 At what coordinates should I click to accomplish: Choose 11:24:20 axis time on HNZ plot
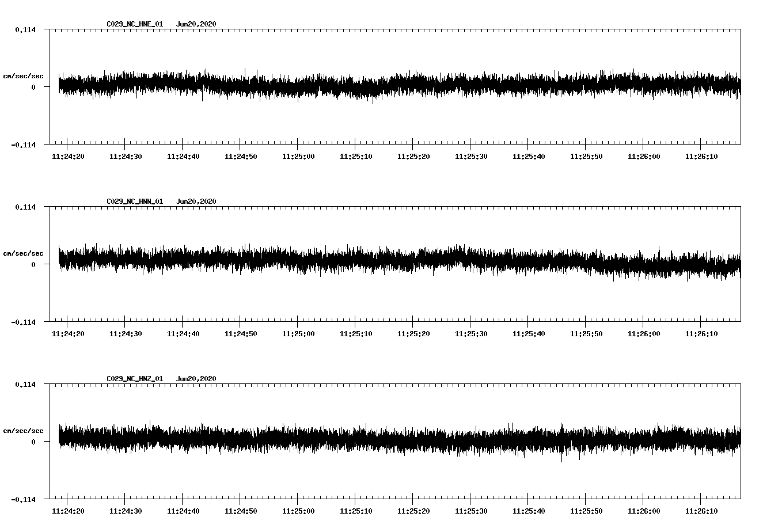click(68, 511)
